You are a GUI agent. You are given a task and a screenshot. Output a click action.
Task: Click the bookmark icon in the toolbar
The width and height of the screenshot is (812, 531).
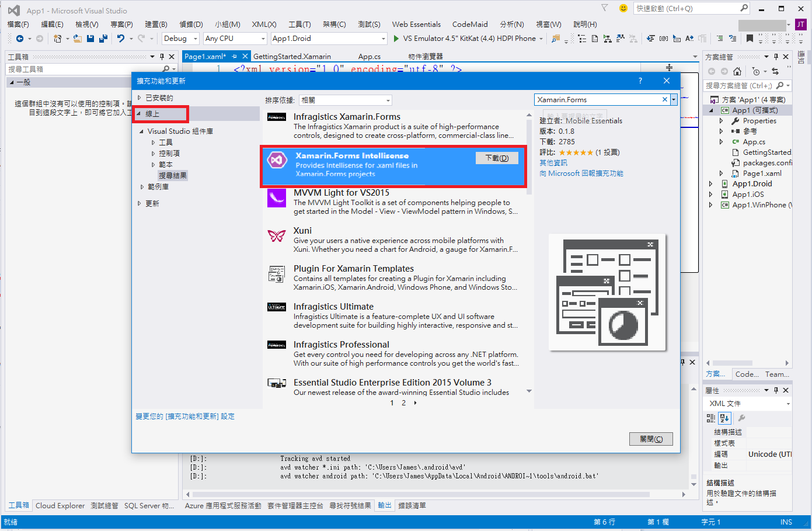coord(750,39)
